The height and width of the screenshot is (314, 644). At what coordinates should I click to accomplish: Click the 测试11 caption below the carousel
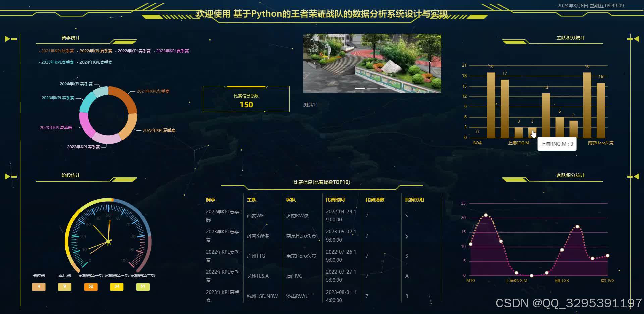pyautogui.click(x=310, y=105)
